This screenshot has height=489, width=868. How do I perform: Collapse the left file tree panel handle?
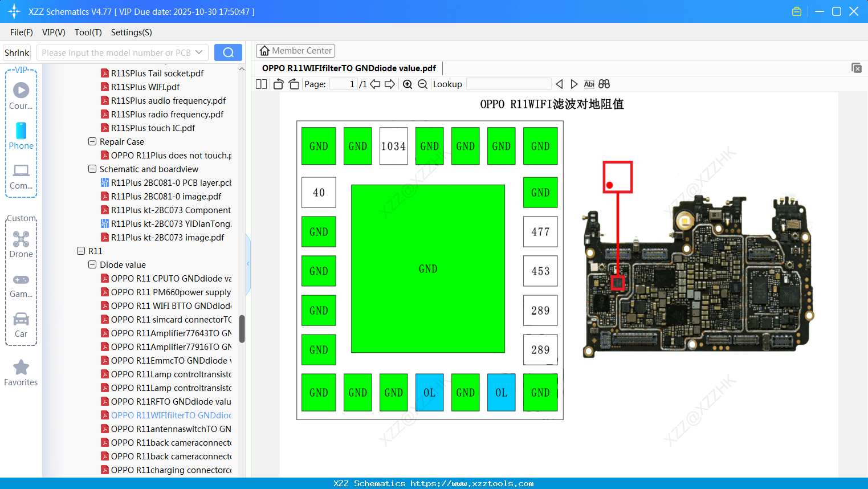(248, 264)
